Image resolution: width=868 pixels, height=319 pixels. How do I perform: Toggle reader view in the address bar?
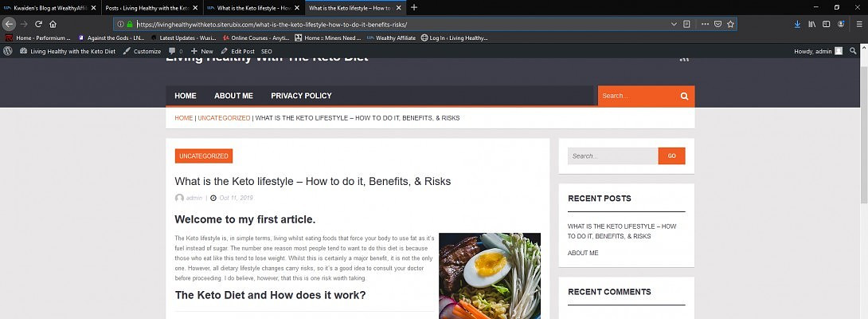[x=686, y=25]
